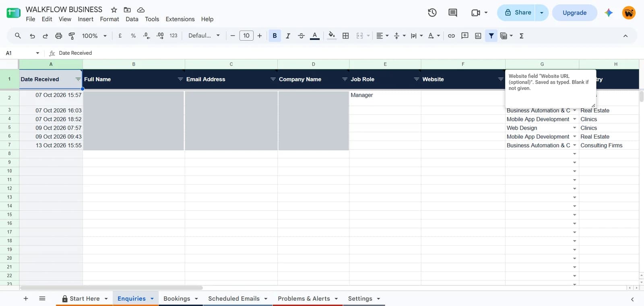Toggle bold formatting

(275, 36)
